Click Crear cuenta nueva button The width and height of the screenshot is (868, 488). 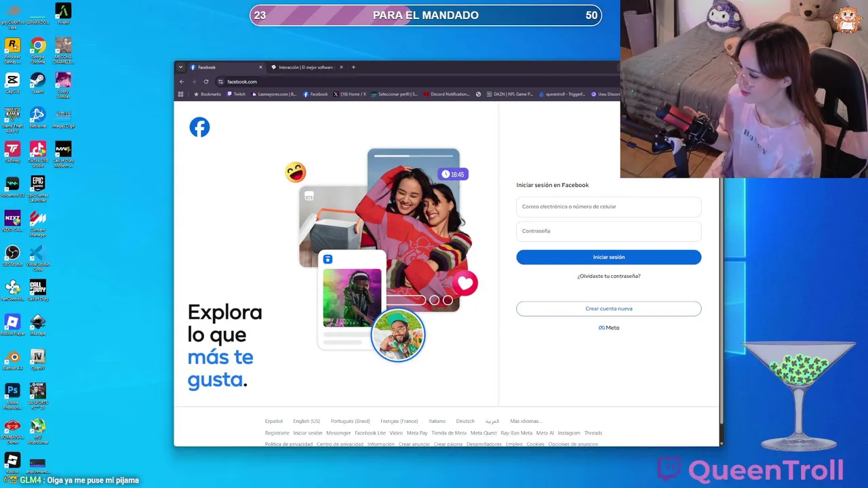pyautogui.click(x=609, y=308)
